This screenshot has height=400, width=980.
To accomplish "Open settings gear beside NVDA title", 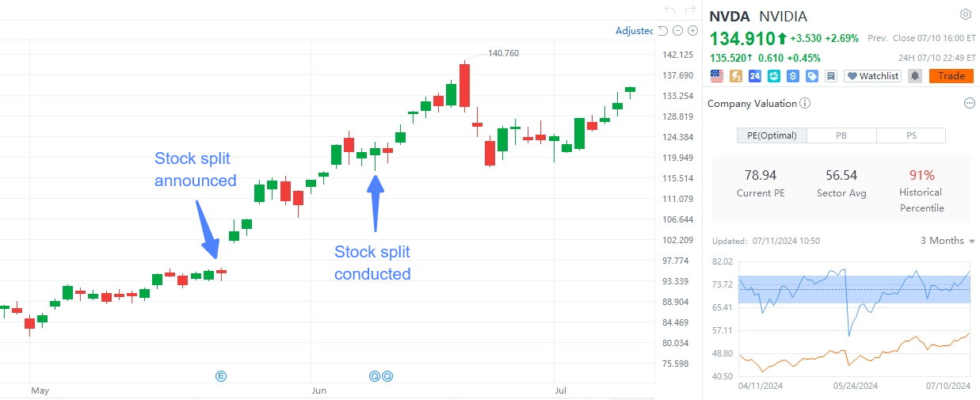I will [x=965, y=14].
